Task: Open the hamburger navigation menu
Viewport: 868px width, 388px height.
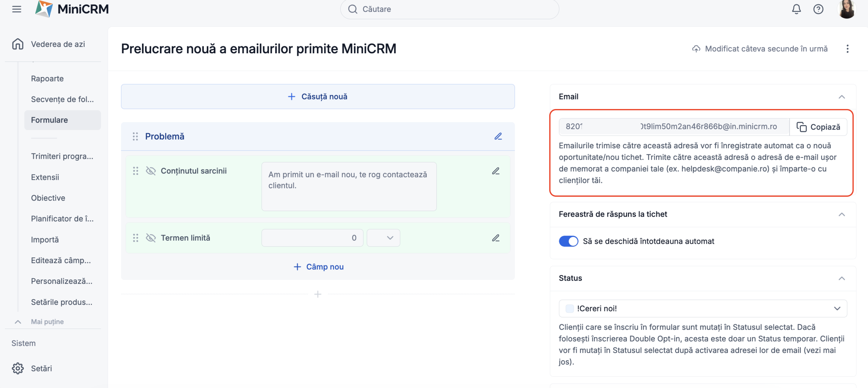Action: click(17, 9)
